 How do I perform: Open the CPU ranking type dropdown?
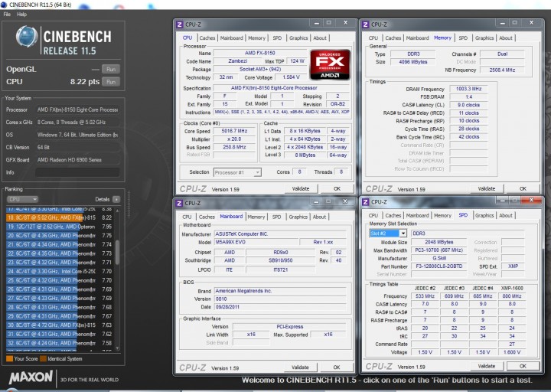22,199
